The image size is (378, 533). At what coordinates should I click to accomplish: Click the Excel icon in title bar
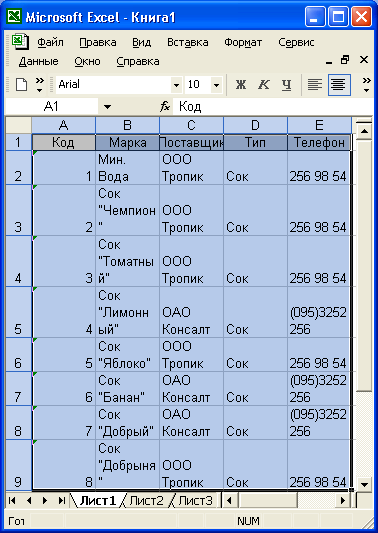pos(15,16)
